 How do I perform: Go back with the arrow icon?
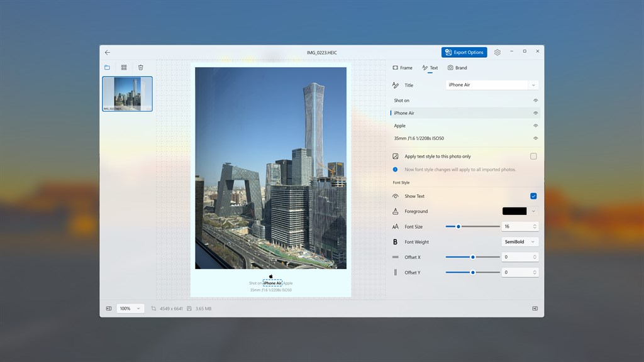107,53
